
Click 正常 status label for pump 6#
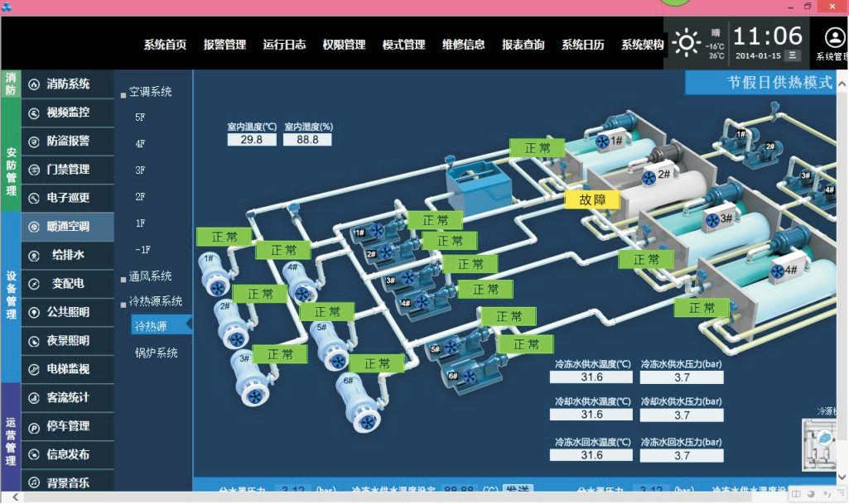click(377, 363)
